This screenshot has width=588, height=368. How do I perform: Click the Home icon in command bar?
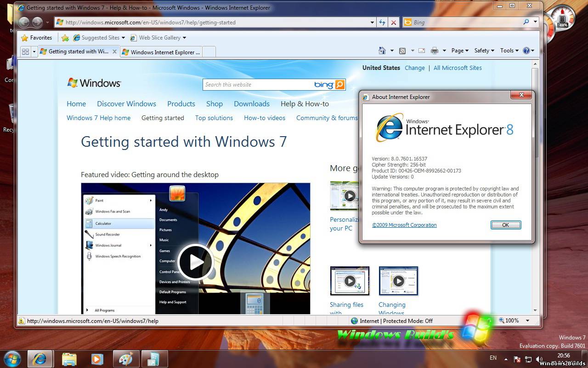click(382, 51)
